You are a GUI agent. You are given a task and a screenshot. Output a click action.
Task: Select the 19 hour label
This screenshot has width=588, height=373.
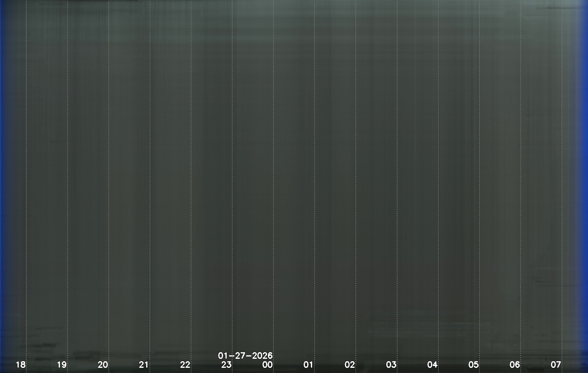pyautogui.click(x=62, y=365)
